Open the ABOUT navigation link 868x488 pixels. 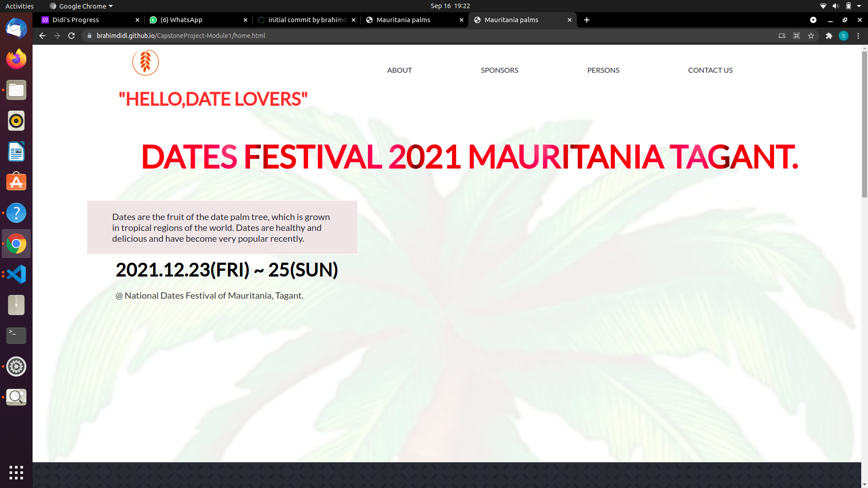tap(399, 70)
